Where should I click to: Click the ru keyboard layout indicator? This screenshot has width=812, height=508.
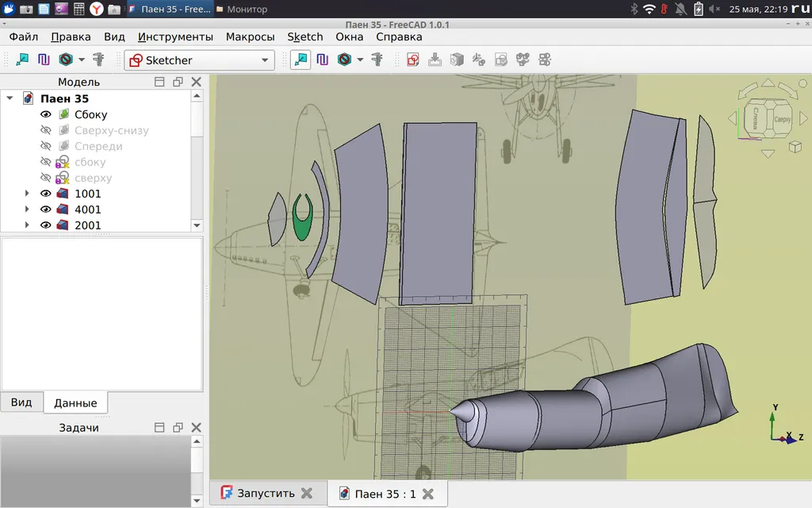pyautogui.click(x=800, y=10)
